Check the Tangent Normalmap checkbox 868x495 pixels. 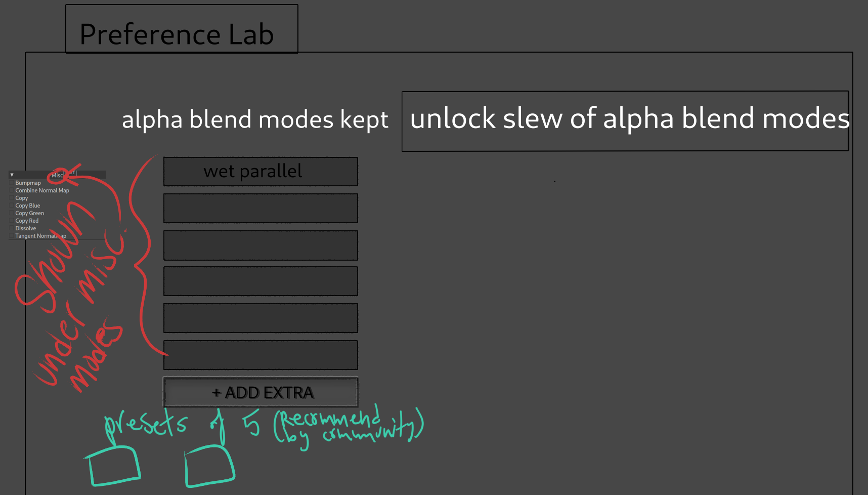[x=12, y=236]
